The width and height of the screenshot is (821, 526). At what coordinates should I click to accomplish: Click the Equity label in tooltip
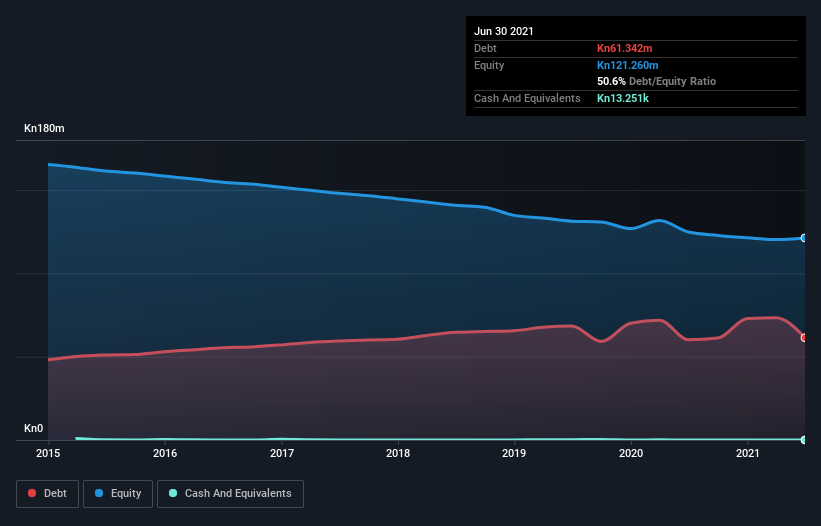(489, 65)
